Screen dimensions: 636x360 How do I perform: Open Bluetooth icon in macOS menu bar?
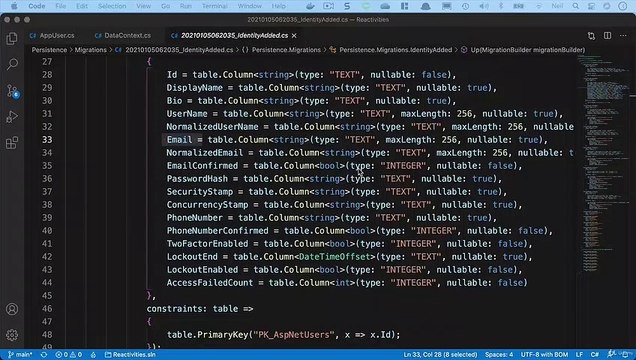[501, 6]
